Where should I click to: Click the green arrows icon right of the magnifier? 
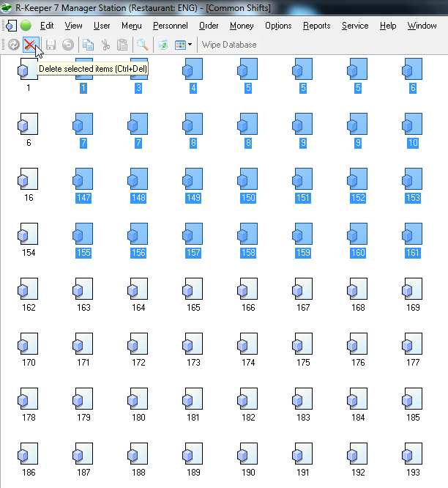(163, 45)
